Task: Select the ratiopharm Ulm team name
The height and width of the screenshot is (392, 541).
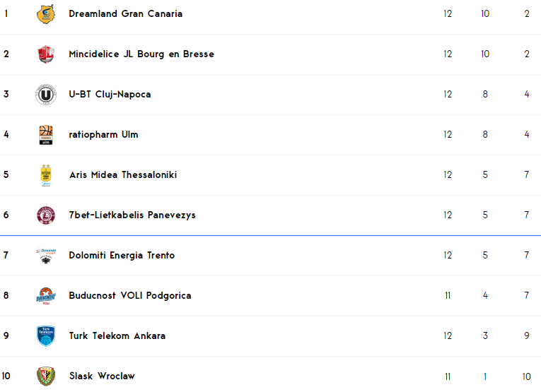Action: pyautogui.click(x=103, y=135)
